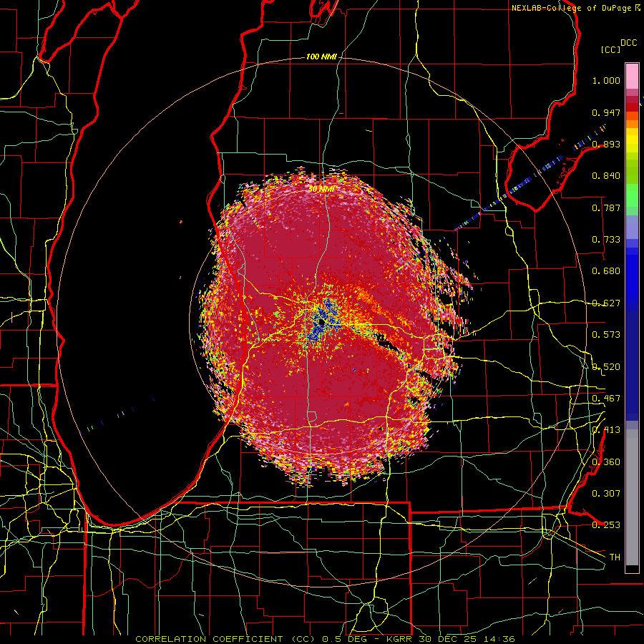The image size is (644, 644).
Task: Select the 0.627 legend value
Action: tap(606, 303)
